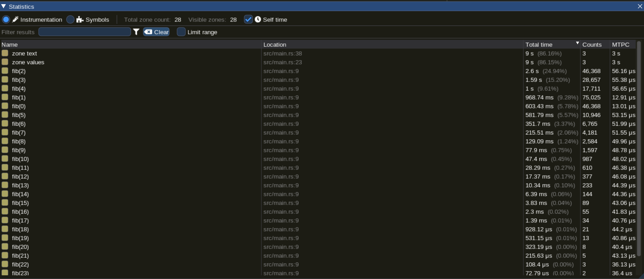Click the fib(10) name text
Screen dimensions: 644x279
20,159
